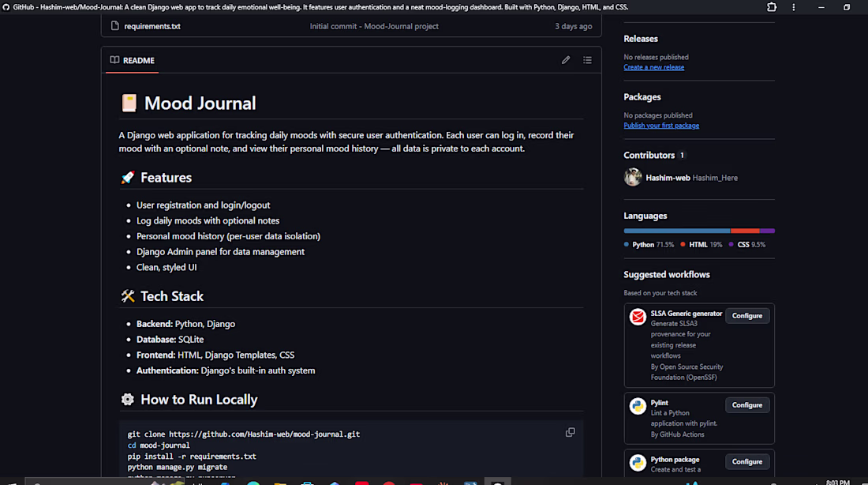Click the notebook emoji beside Mood Journal

(129, 103)
